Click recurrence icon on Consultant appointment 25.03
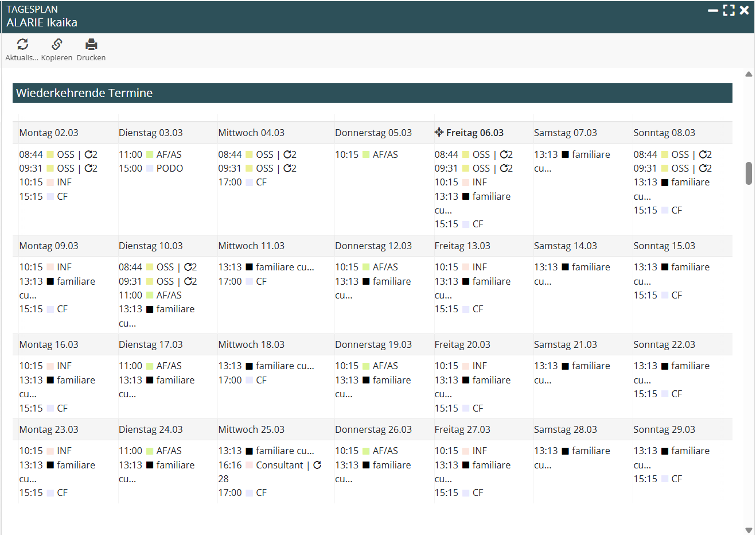The height and width of the screenshot is (535, 756). coord(317,465)
